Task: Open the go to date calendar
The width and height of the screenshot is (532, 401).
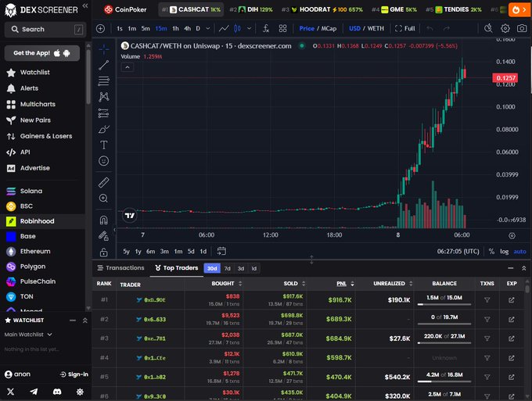Action: point(221,251)
